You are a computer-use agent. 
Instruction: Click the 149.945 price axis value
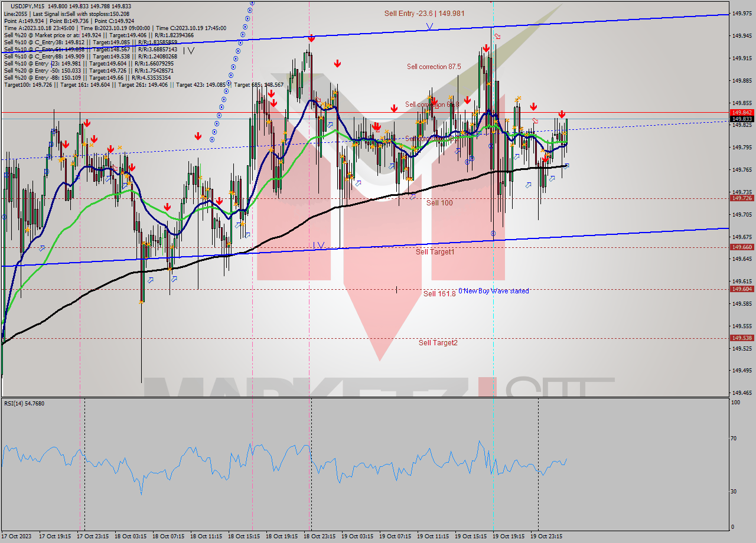coord(742,35)
